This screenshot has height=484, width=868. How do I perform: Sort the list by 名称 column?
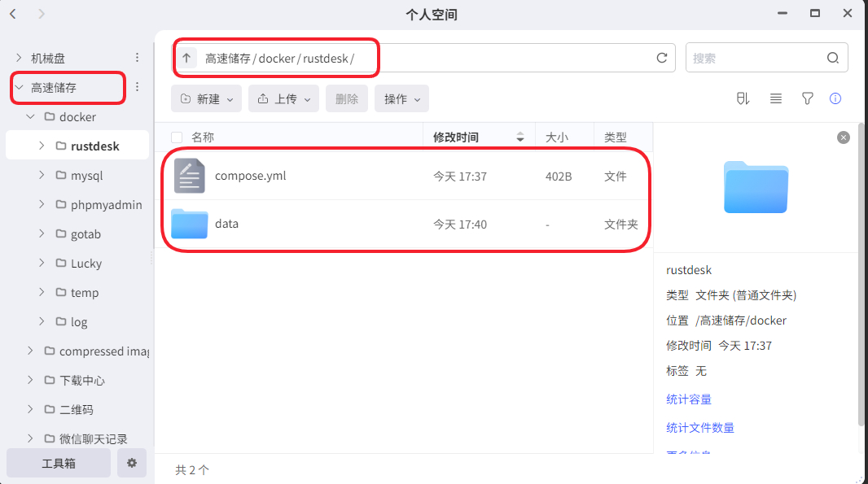pyautogui.click(x=203, y=137)
